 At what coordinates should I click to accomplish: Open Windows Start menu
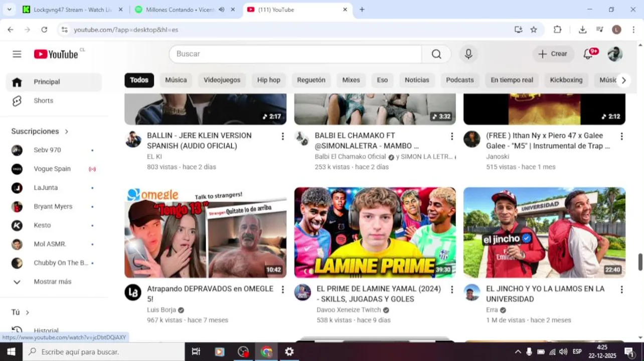tap(11, 352)
